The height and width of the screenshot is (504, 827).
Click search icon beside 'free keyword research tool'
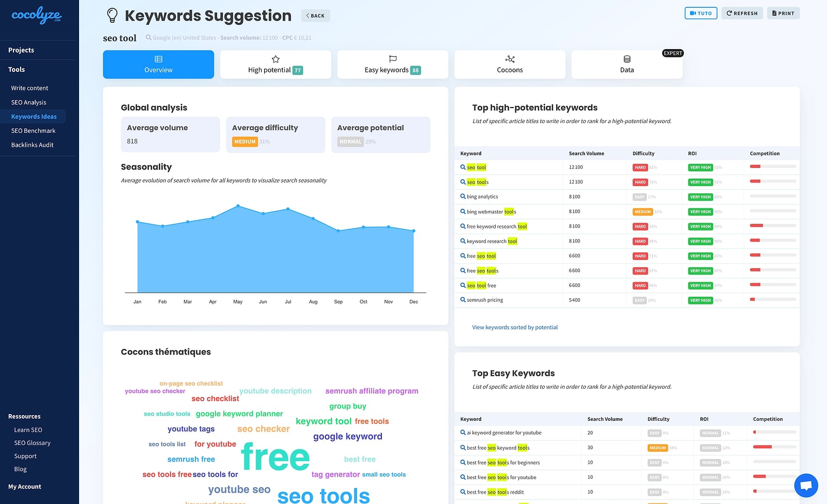(x=463, y=226)
